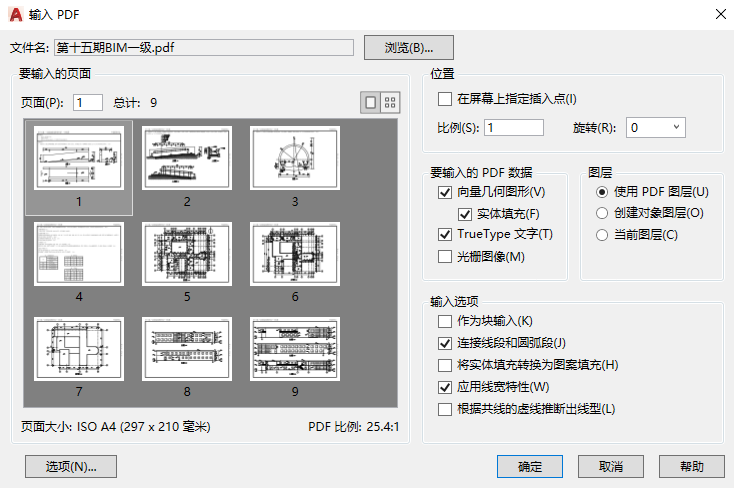This screenshot has width=734, height=488.
Task: Enable 作为块输入 option
Action: pyautogui.click(x=445, y=321)
